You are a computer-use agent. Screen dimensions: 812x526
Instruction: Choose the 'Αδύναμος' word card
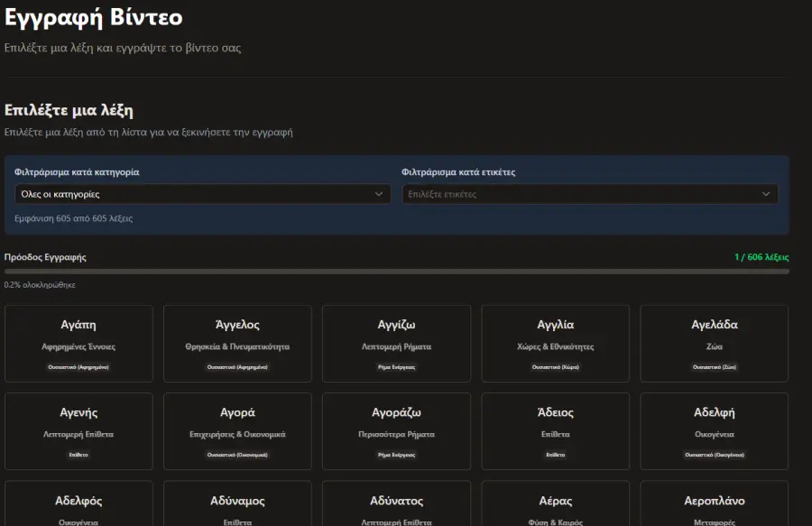click(x=237, y=503)
